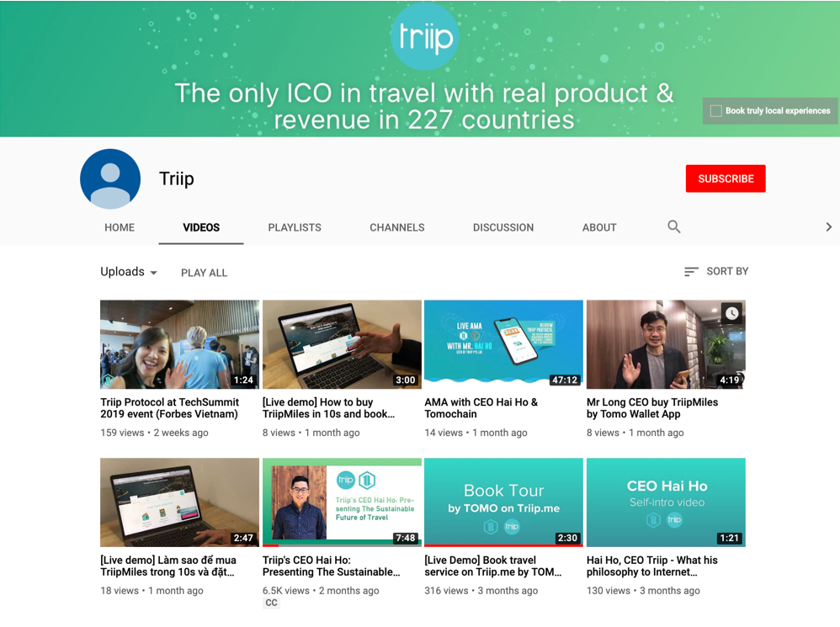The width and height of the screenshot is (840, 627).
Task: Click the CC closed captions badge
Action: pyautogui.click(x=272, y=603)
